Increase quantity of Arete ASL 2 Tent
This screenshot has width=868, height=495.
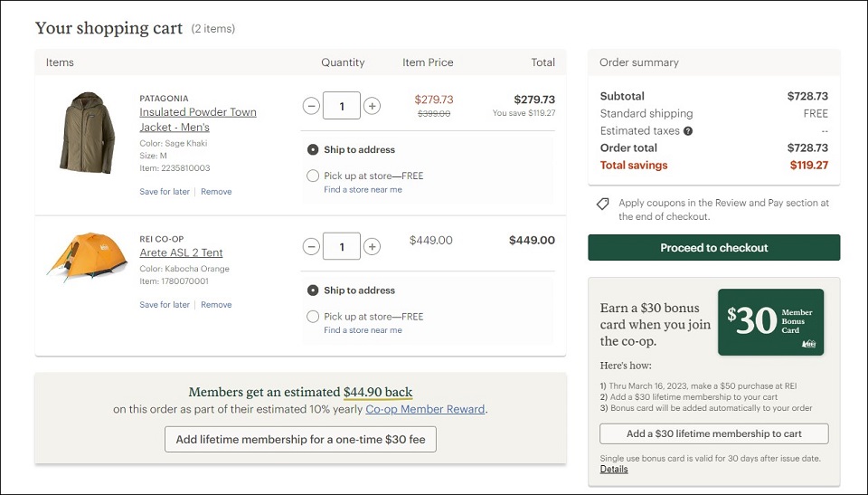pyautogui.click(x=372, y=247)
